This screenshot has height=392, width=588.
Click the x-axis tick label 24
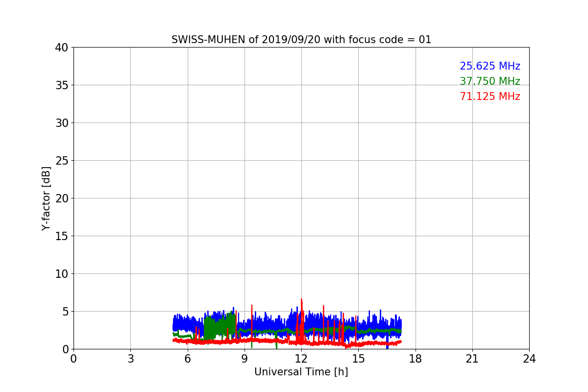[529, 359]
